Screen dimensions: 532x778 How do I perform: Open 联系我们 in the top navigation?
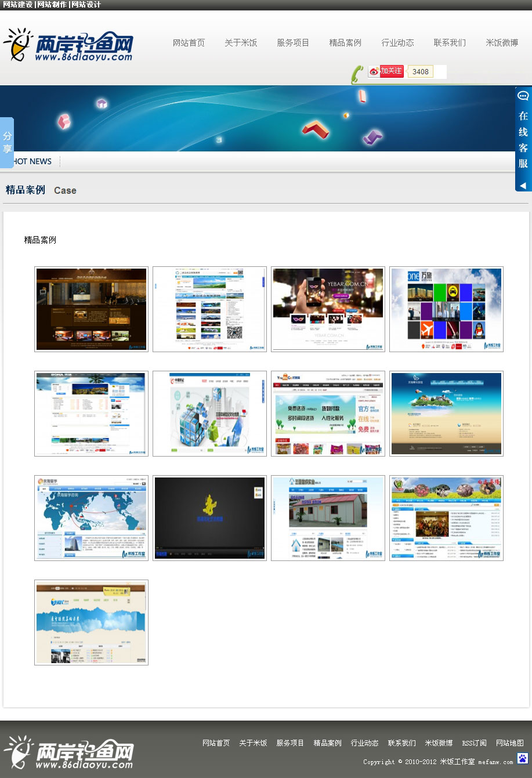click(450, 43)
